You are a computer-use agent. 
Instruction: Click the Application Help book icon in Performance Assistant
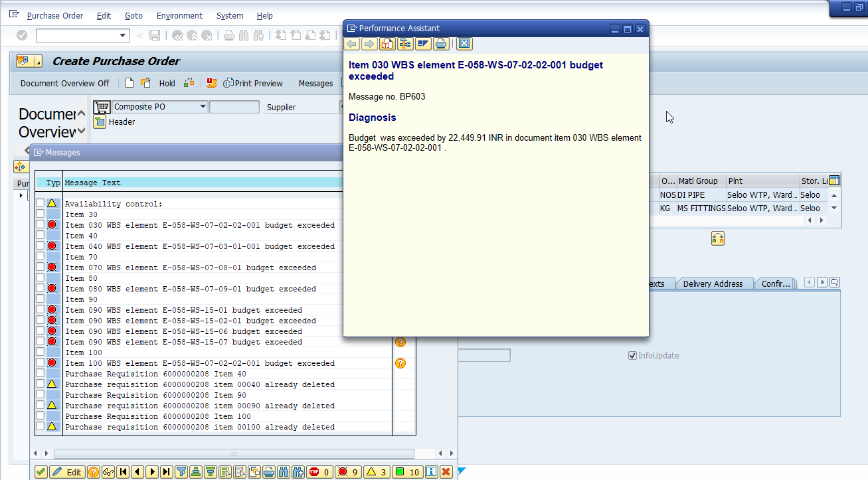387,44
